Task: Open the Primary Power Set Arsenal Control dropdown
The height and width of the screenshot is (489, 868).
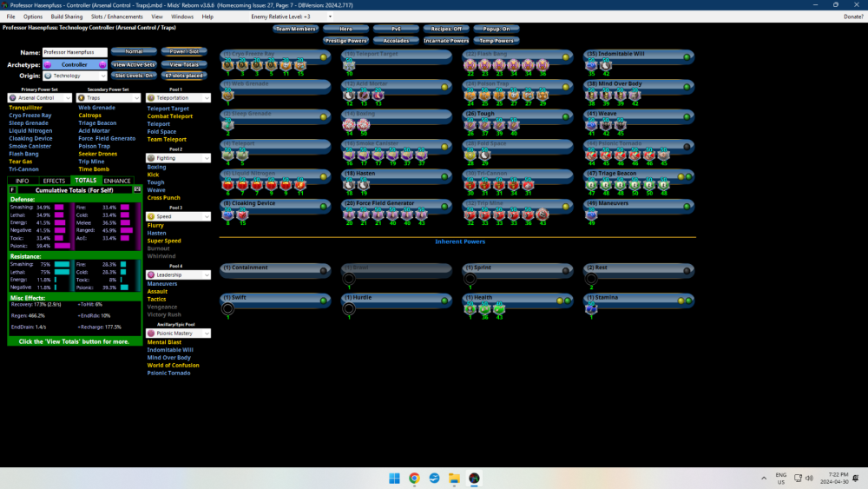Action: point(40,98)
